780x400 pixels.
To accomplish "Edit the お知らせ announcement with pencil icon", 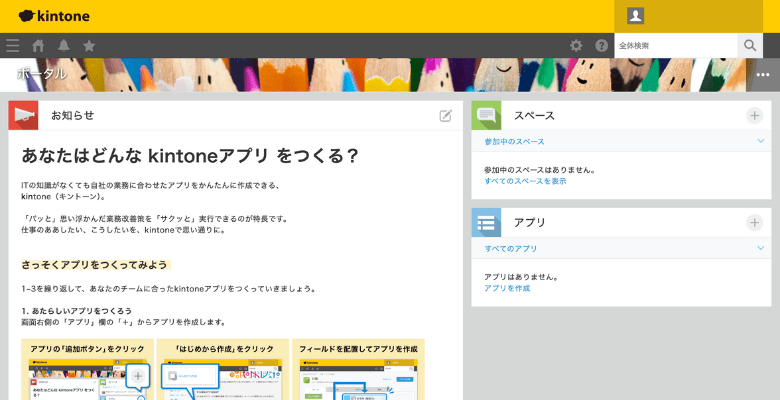I will tap(446, 116).
